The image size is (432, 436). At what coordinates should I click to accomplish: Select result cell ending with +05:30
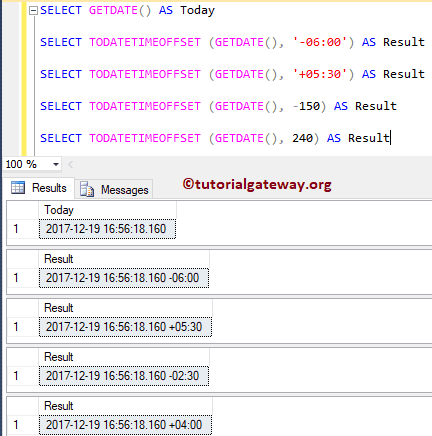[125, 327]
